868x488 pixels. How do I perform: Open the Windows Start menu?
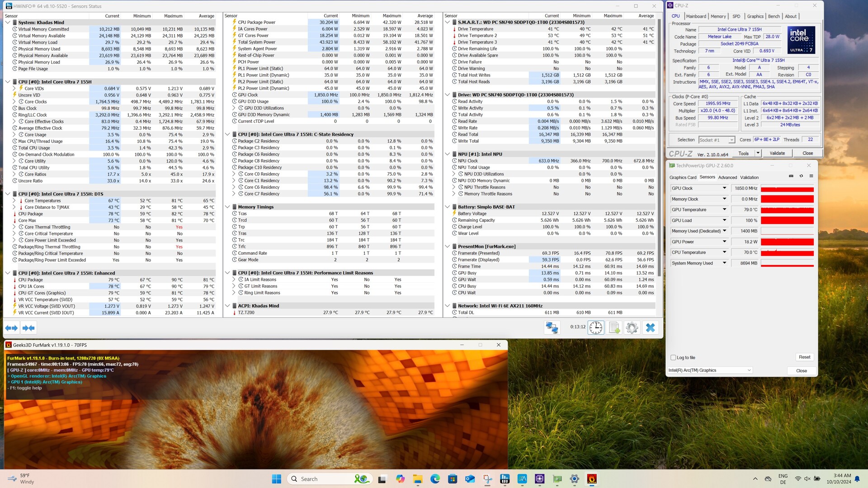[277, 479]
